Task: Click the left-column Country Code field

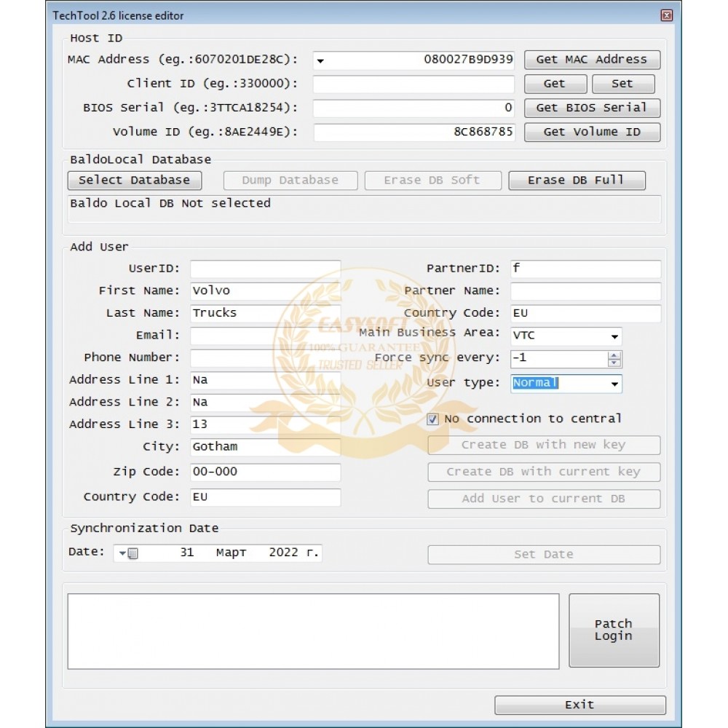Action: [x=265, y=497]
